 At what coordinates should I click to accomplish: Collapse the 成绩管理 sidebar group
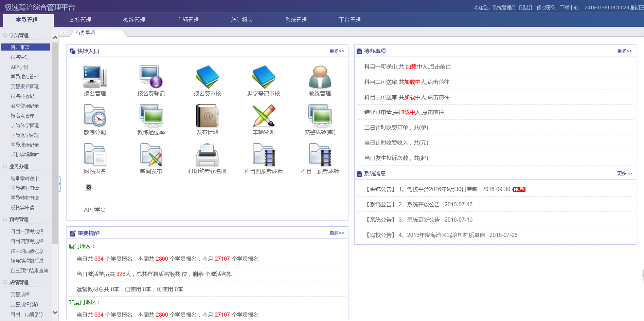5,282
